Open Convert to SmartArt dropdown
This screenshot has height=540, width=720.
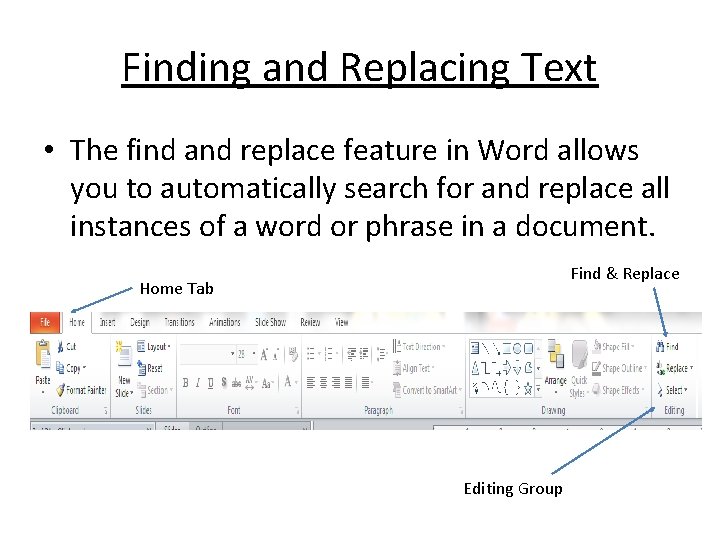coord(427,390)
